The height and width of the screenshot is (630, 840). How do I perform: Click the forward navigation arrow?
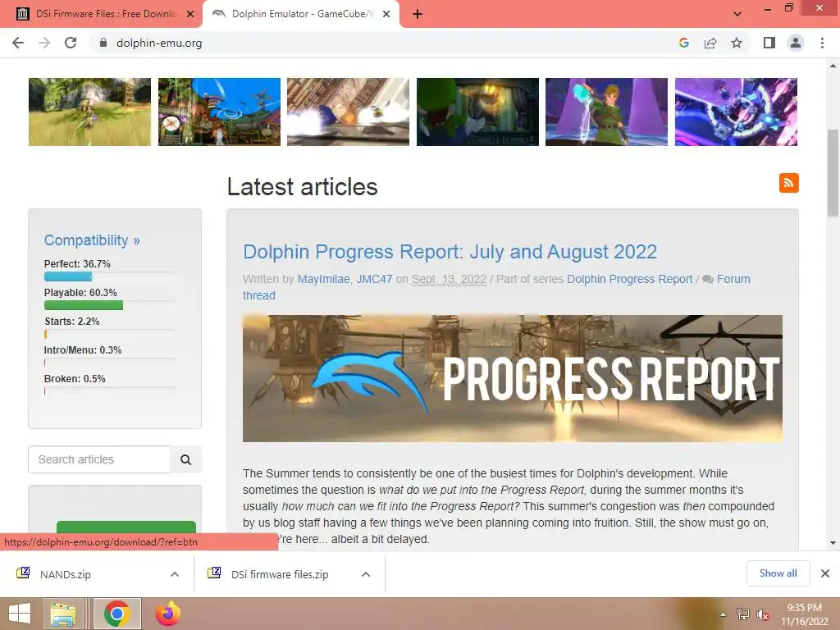pyautogui.click(x=44, y=43)
